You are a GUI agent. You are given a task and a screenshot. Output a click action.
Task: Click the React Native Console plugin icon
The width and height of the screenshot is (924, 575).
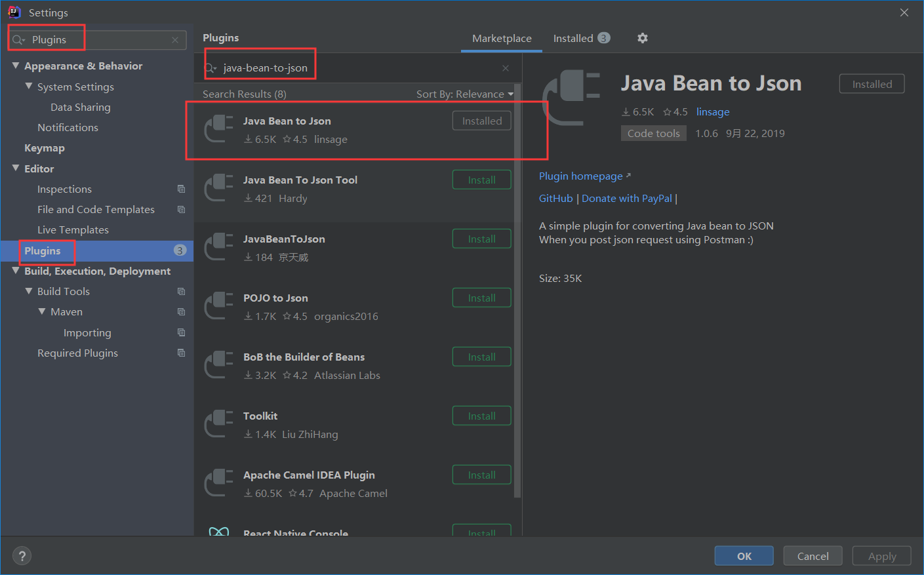pos(218,531)
